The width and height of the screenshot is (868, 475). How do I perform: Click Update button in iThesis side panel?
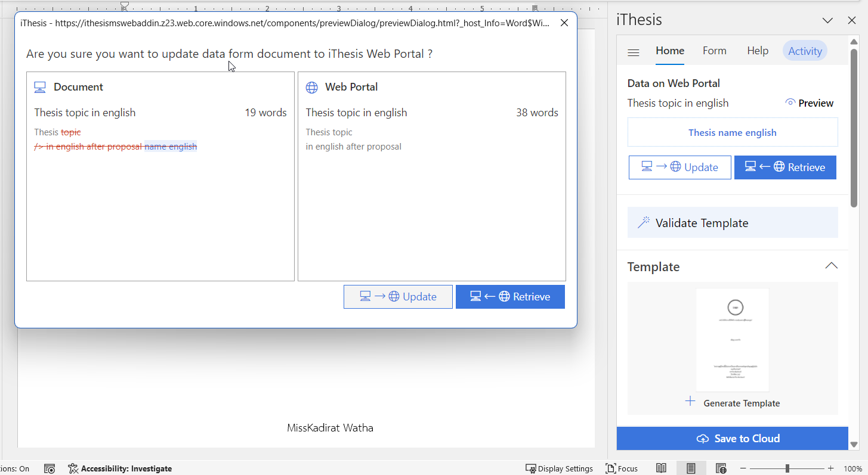[679, 167]
